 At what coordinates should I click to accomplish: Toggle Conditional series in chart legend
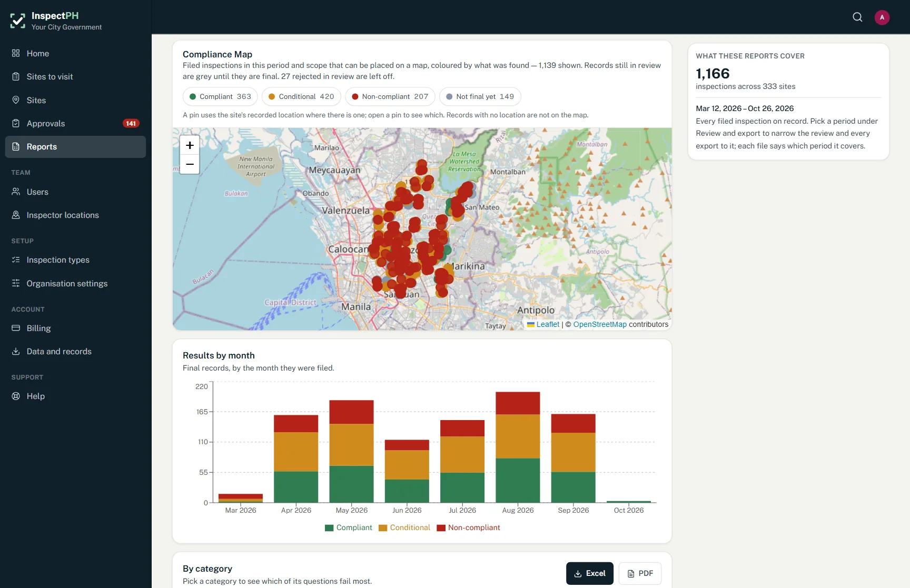(x=404, y=528)
